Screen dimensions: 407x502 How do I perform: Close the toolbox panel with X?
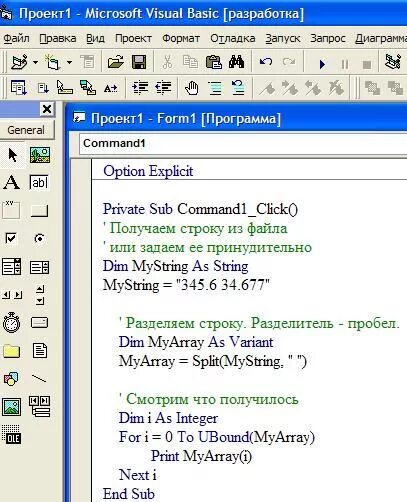47,109
